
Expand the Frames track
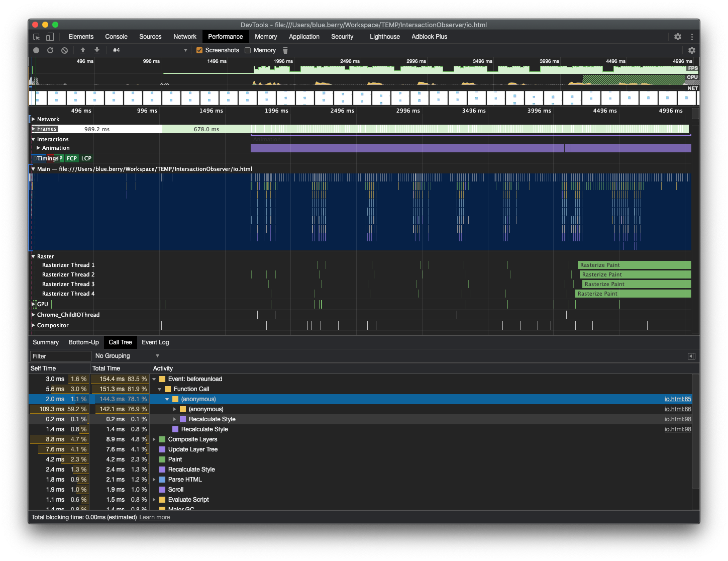coord(34,129)
